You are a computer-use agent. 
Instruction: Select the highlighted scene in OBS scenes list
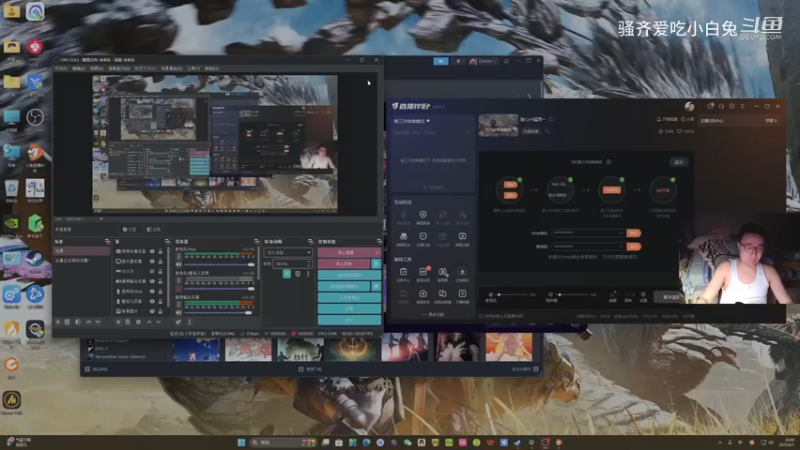pos(82,251)
